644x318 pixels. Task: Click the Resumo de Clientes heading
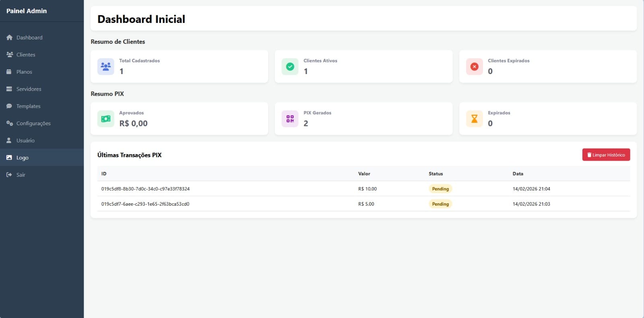pos(118,41)
